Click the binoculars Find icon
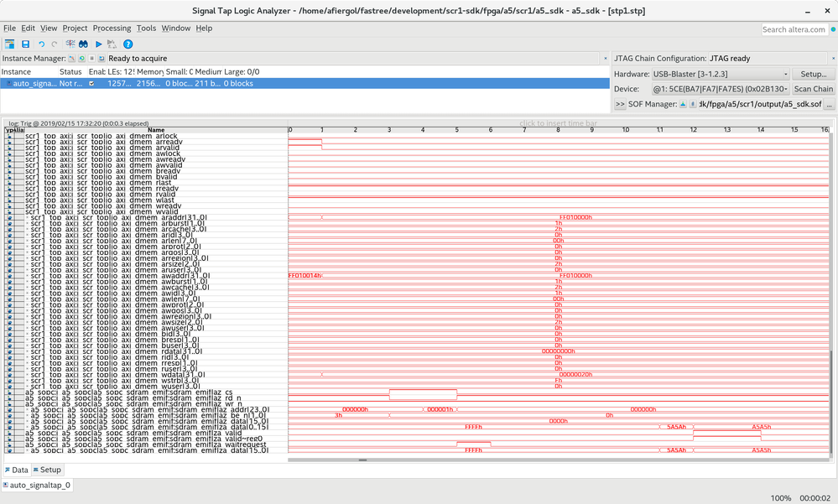Viewport: 838px width, 504px height. coord(83,44)
